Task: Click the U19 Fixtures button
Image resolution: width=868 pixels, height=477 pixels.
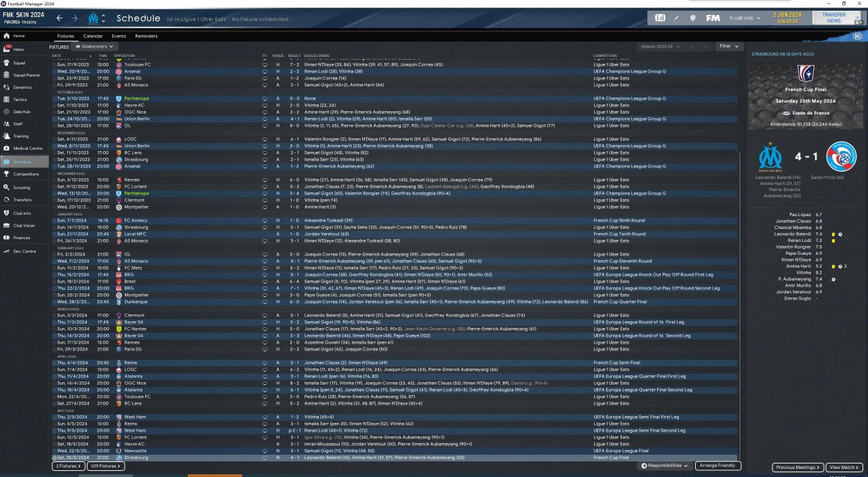Action: point(106,466)
